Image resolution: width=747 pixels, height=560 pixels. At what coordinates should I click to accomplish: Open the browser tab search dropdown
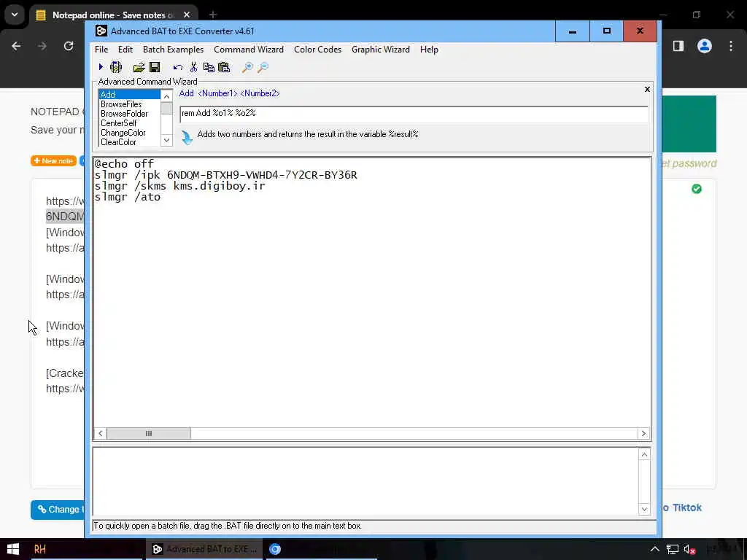click(15, 15)
